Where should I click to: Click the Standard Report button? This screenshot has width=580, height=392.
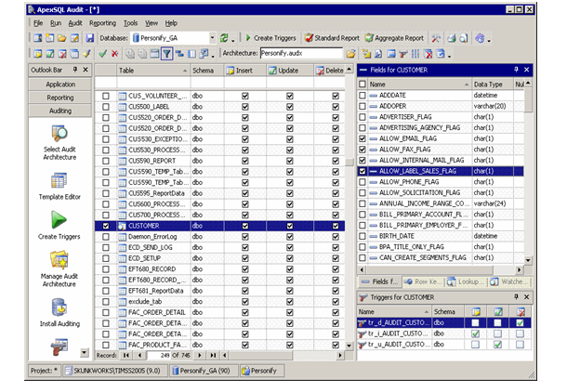coord(333,38)
